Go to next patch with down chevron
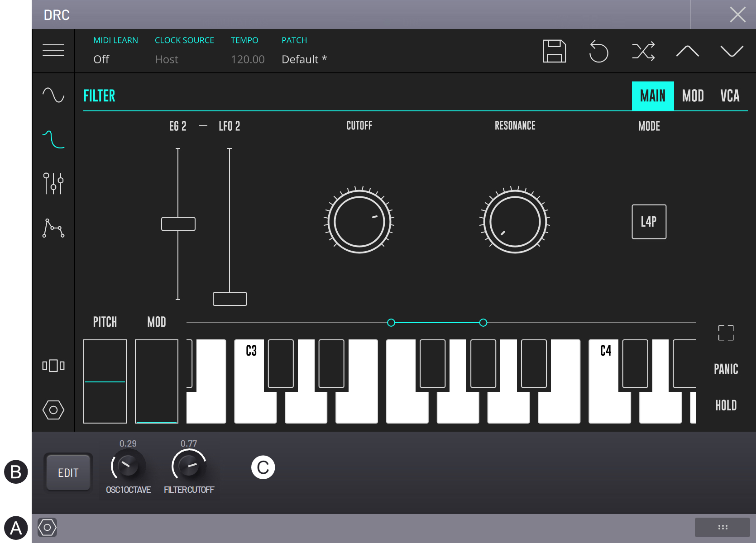The image size is (756, 543). (x=732, y=51)
